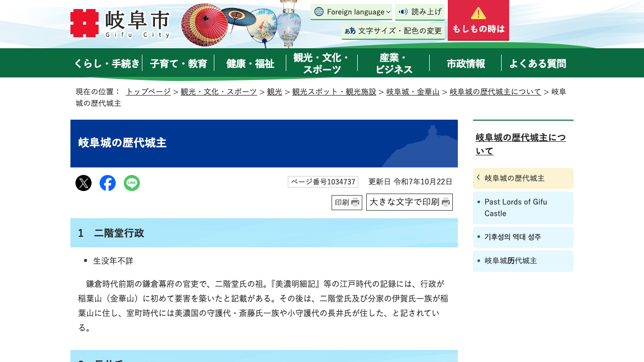Click the Gifu City logo

pyautogui.click(x=120, y=24)
